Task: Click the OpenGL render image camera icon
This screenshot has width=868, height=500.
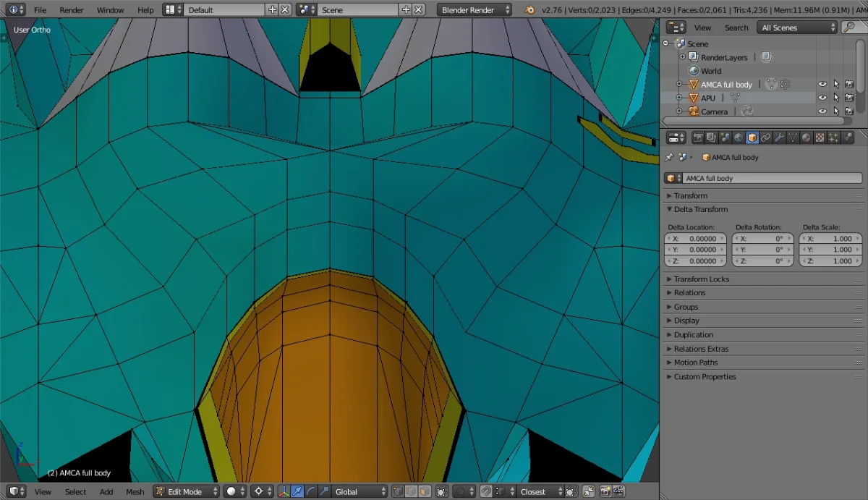Action: click(x=605, y=491)
